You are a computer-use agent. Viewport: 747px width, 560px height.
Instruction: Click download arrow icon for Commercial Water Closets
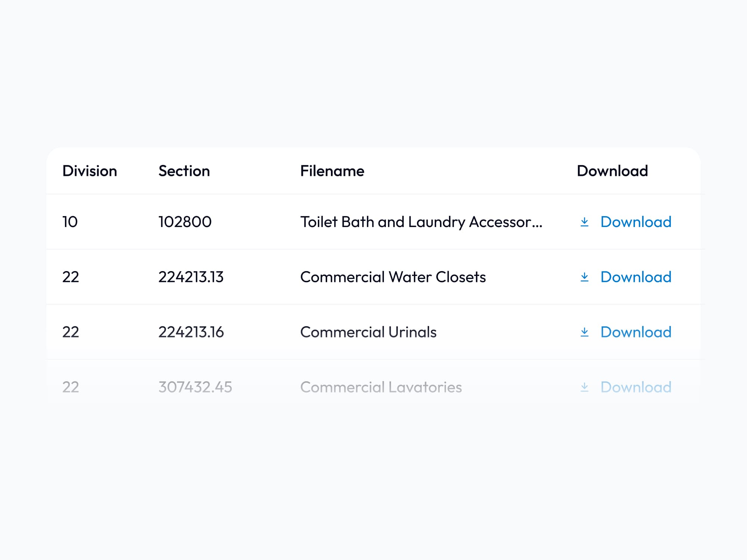585,277
